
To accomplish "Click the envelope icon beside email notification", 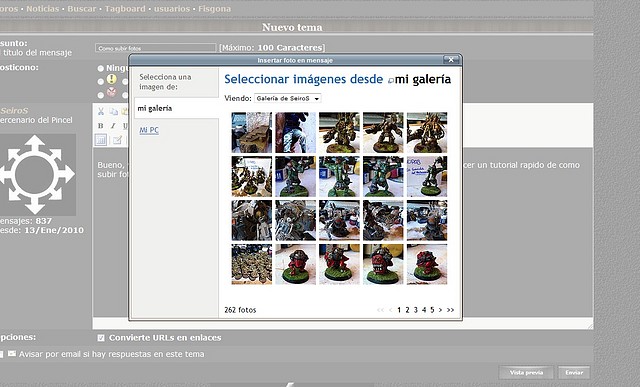I will coord(12,354).
